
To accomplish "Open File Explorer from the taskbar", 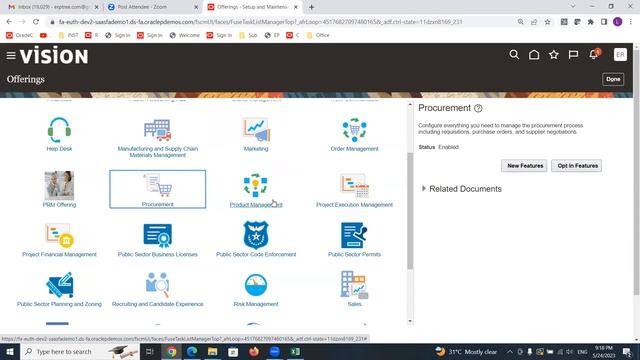I will tap(213, 352).
